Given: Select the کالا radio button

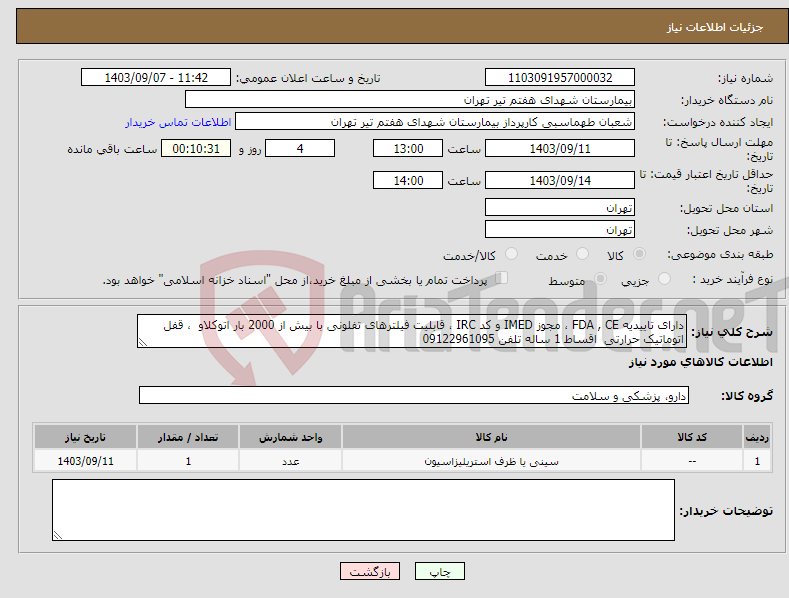Looking at the screenshot, I should click(639, 254).
